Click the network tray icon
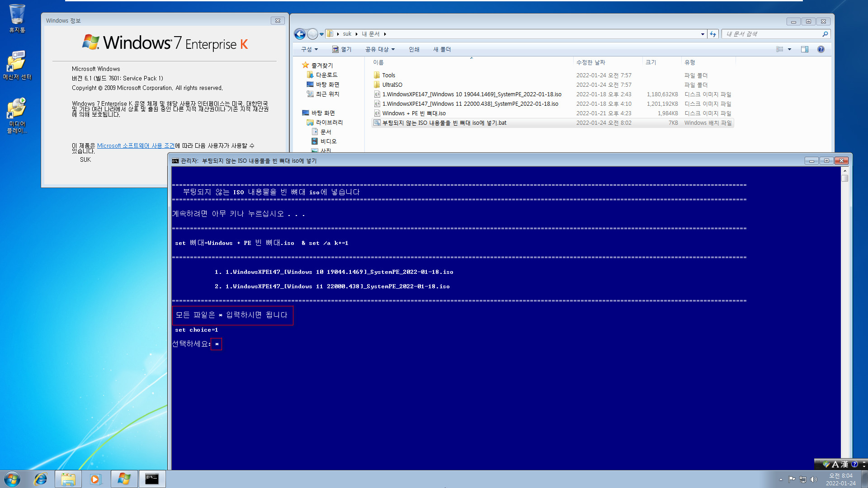 click(x=803, y=479)
